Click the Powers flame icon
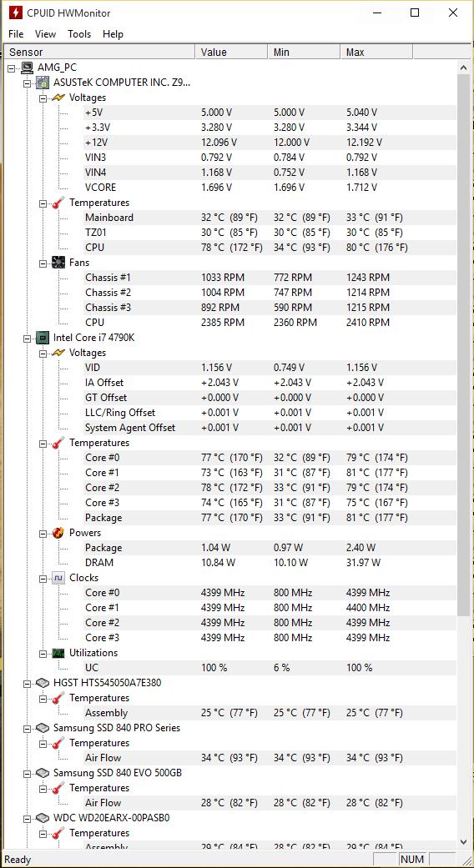The image size is (474, 868). [x=58, y=533]
